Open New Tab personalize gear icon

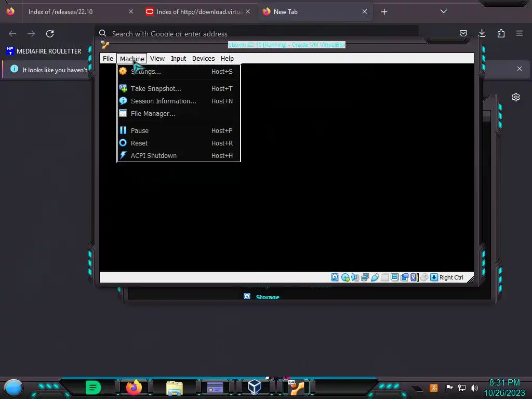(516, 97)
